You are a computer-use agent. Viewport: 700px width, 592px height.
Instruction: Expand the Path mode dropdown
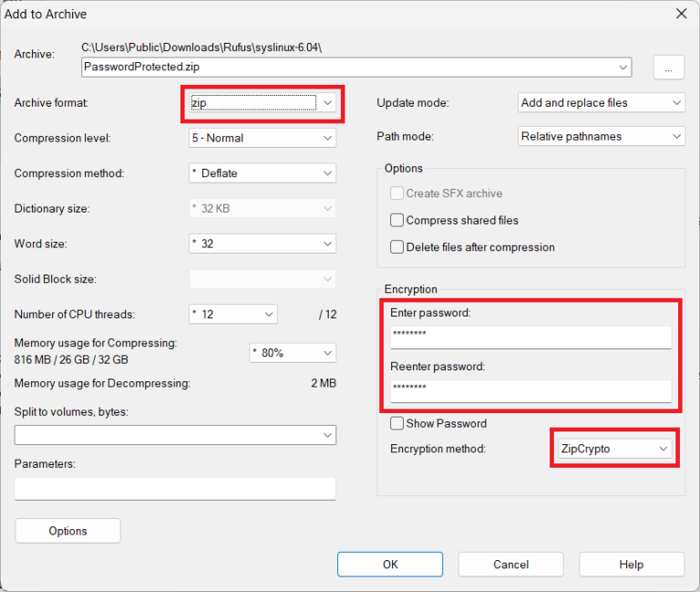(601, 137)
